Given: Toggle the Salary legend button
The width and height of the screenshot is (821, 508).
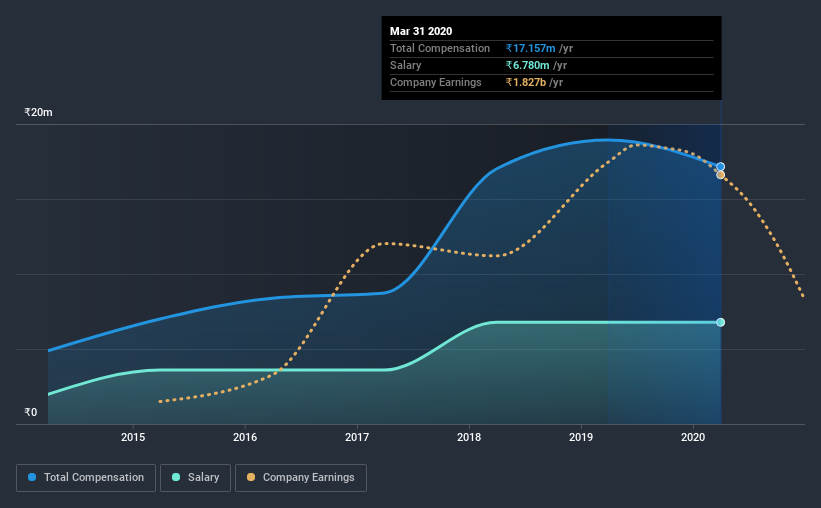Looking at the screenshot, I should click(195, 478).
